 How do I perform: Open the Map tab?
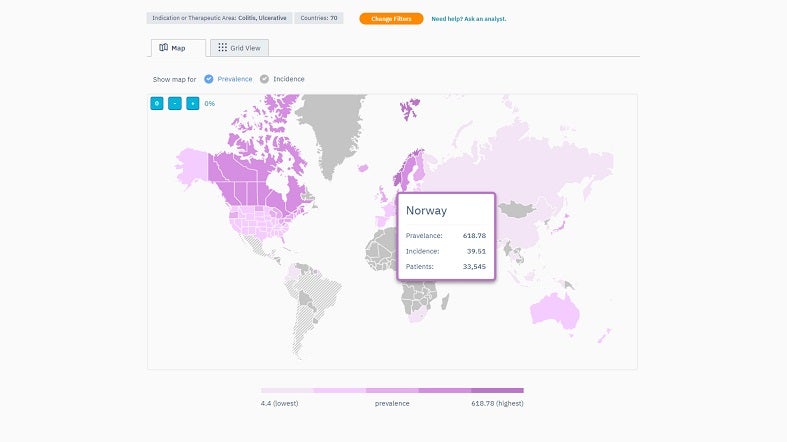point(178,48)
